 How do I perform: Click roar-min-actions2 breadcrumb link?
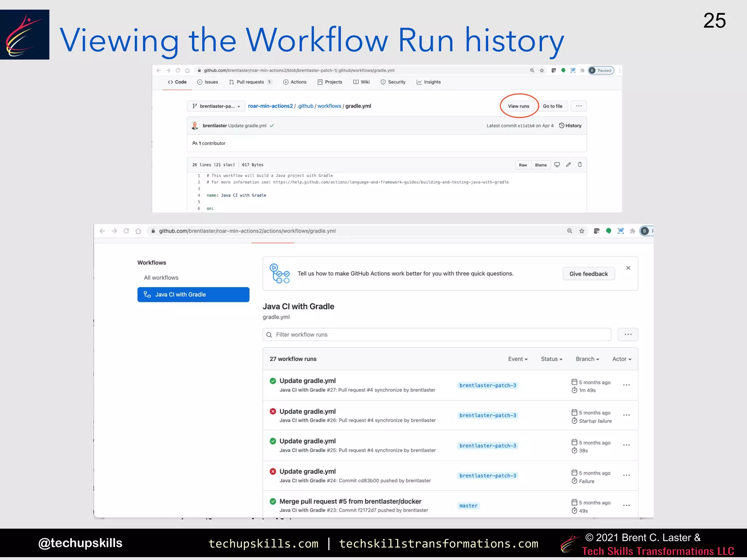[270, 106]
